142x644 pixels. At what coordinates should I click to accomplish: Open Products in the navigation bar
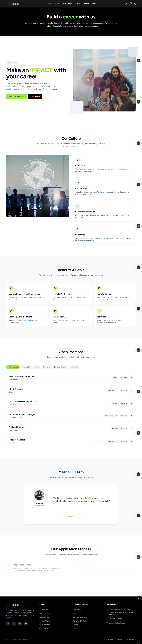point(57,4)
